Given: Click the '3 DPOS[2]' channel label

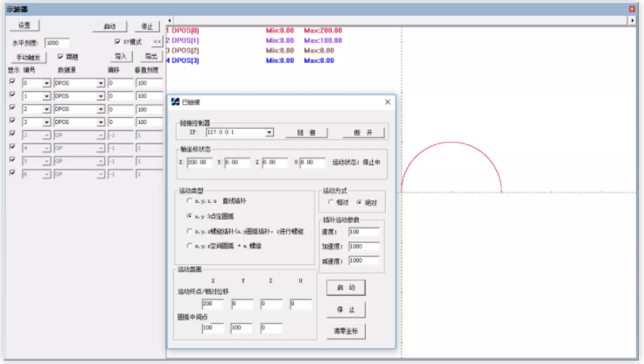Looking at the screenshot, I should pos(183,51).
